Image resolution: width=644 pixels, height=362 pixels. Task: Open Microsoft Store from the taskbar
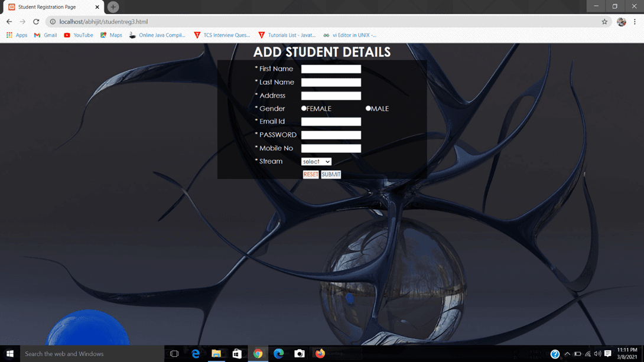pyautogui.click(x=237, y=353)
